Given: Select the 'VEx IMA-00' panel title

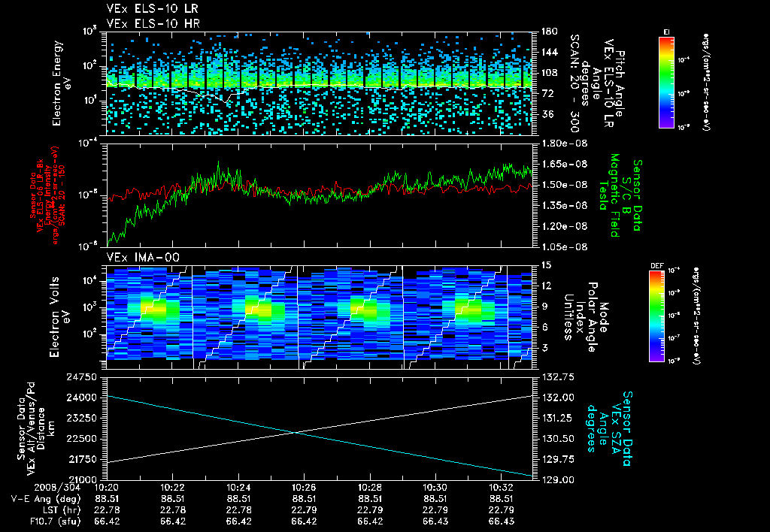Looking at the screenshot, I should click(143, 258).
